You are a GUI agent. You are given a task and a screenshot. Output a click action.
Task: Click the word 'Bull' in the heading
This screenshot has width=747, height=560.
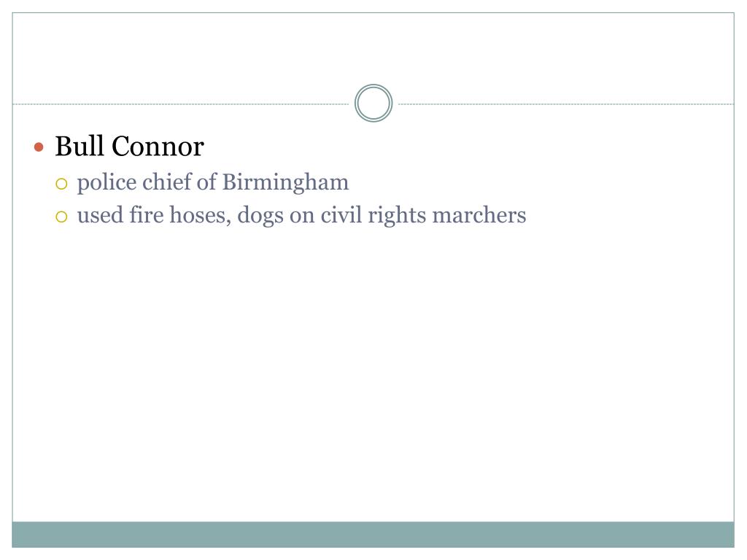coord(79,146)
